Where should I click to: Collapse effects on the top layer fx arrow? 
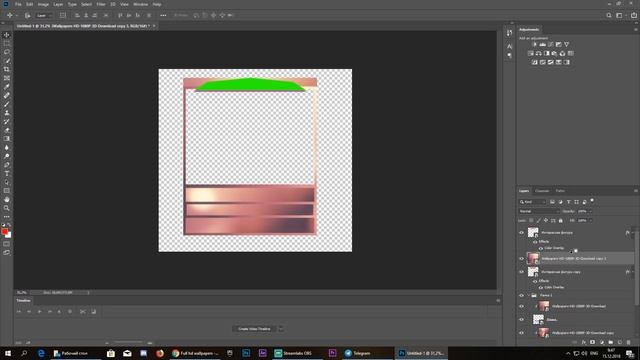click(x=633, y=233)
